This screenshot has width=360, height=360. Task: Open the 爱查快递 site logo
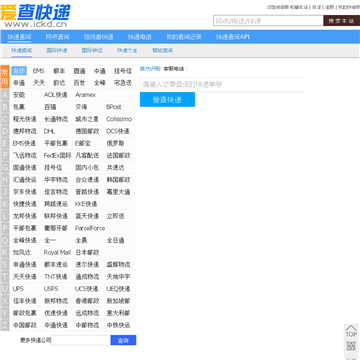(35, 15)
